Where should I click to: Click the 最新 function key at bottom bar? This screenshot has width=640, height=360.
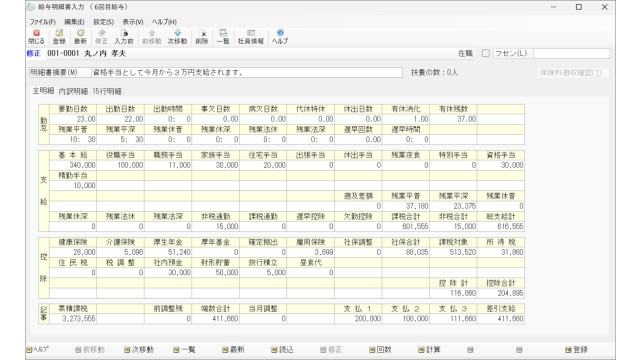(x=233, y=350)
